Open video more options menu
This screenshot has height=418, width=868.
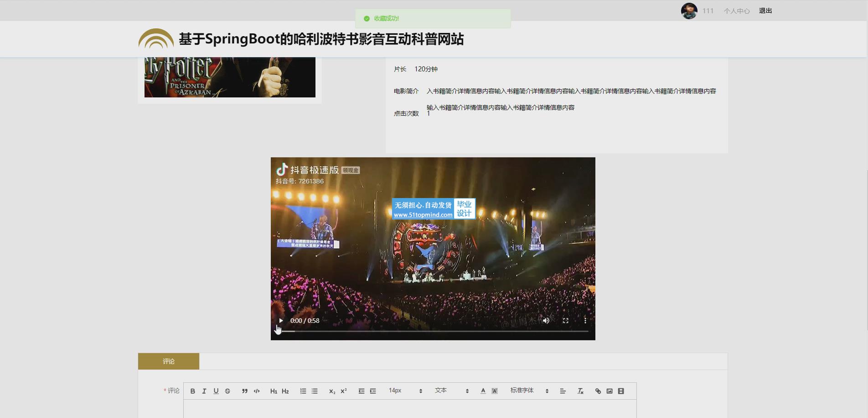[585, 321]
